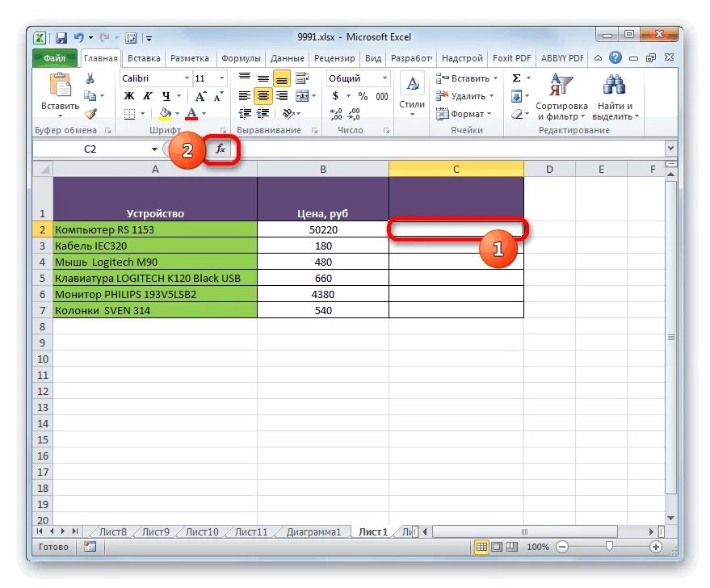Decrease indent in alignment group

[245, 114]
